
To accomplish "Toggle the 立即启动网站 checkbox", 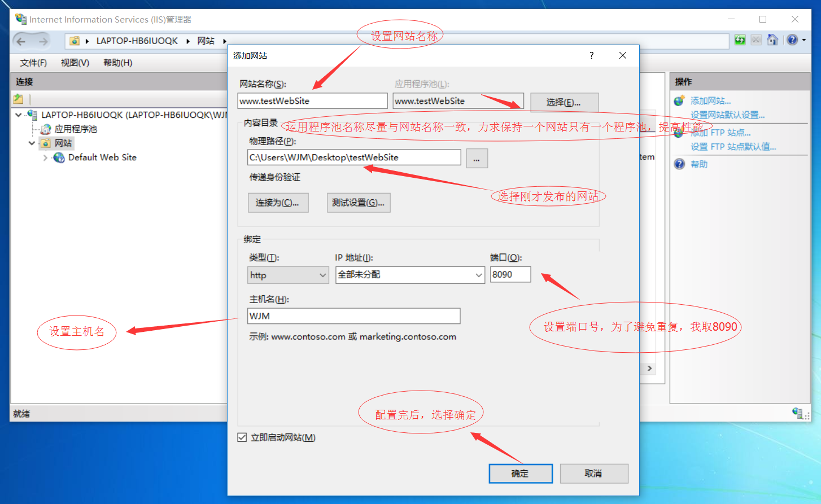I will point(242,437).
